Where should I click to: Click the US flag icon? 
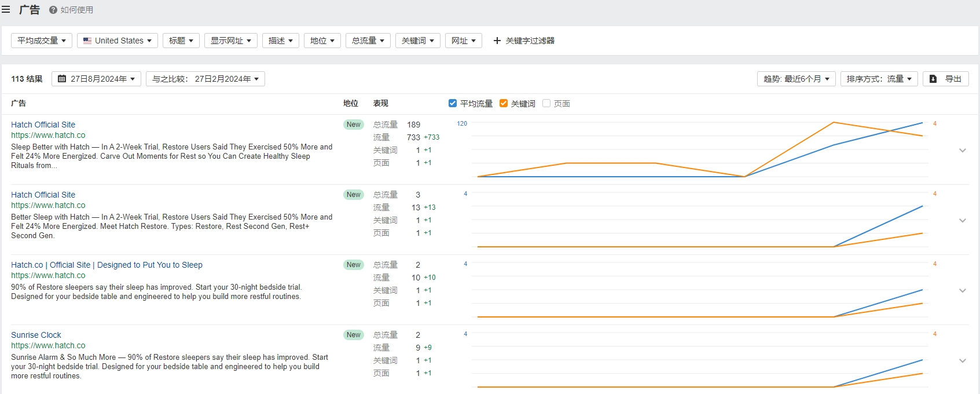click(87, 41)
